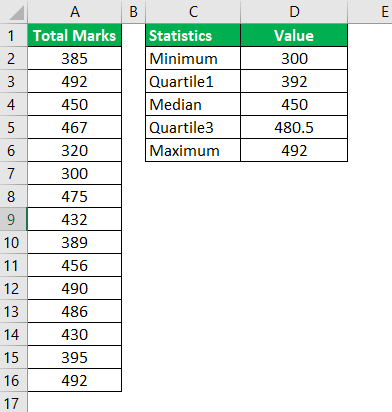Click the select-all triangle corner

tap(14, 12)
